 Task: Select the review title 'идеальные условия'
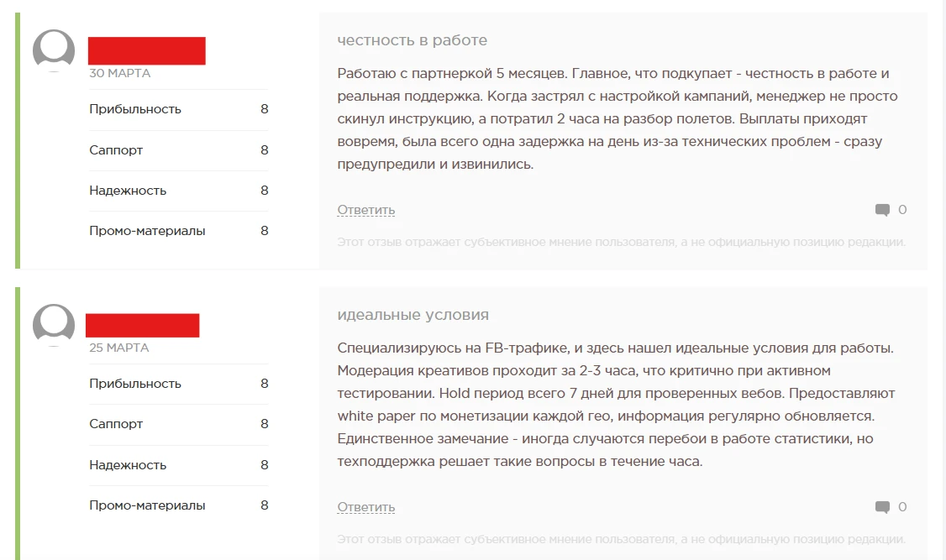[x=413, y=316]
